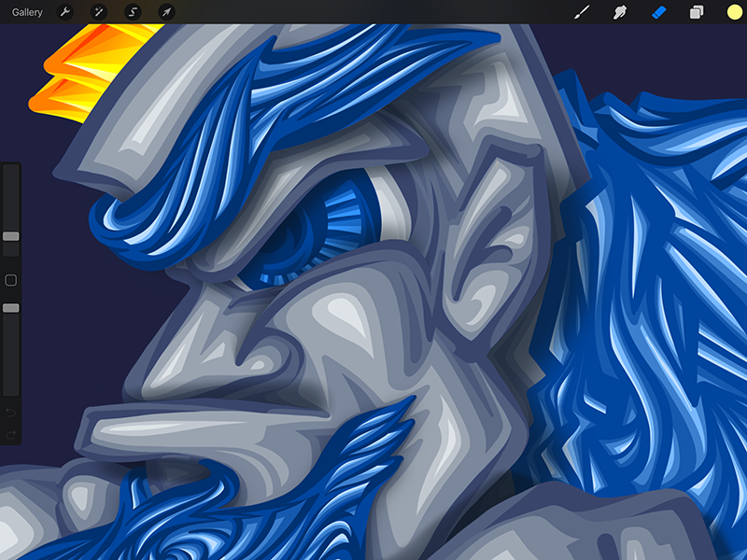This screenshot has width=747, height=560.
Task: Open the Layers panel
Action: click(697, 12)
